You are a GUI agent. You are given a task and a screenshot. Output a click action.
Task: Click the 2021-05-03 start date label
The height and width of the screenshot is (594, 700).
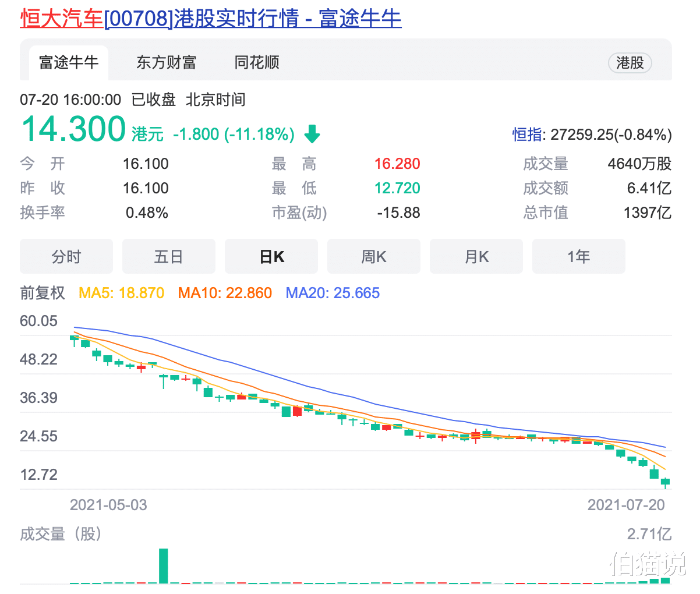108,504
